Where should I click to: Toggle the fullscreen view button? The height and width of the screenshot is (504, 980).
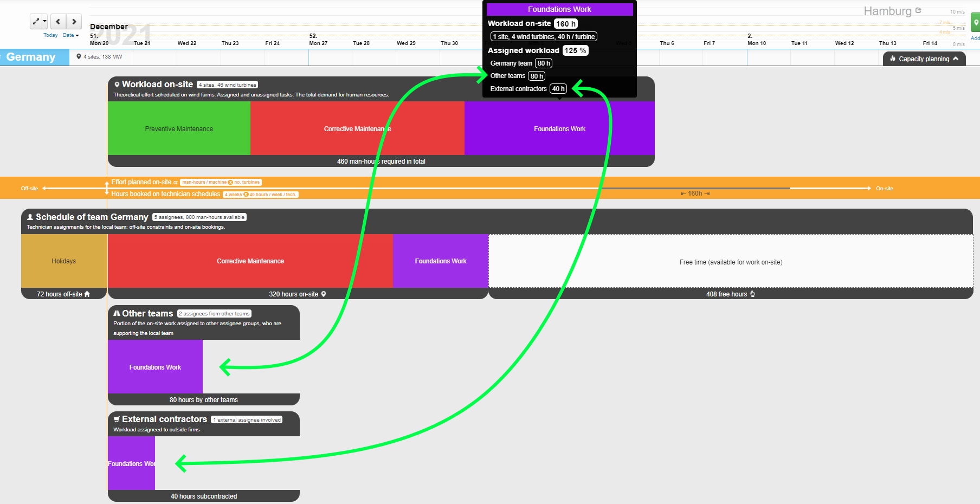click(x=35, y=20)
